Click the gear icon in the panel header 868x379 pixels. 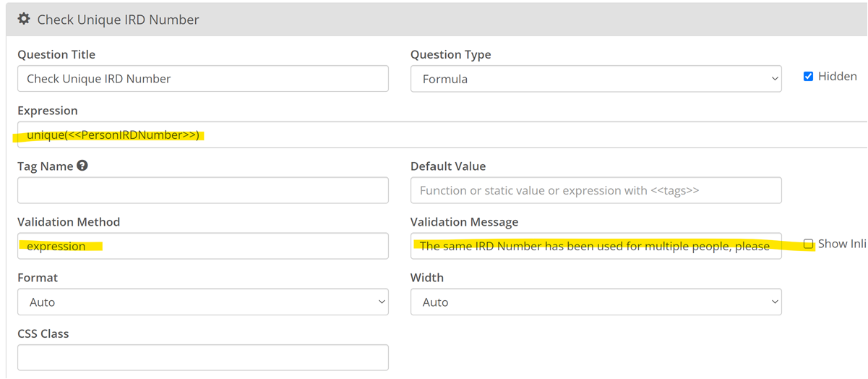click(24, 20)
